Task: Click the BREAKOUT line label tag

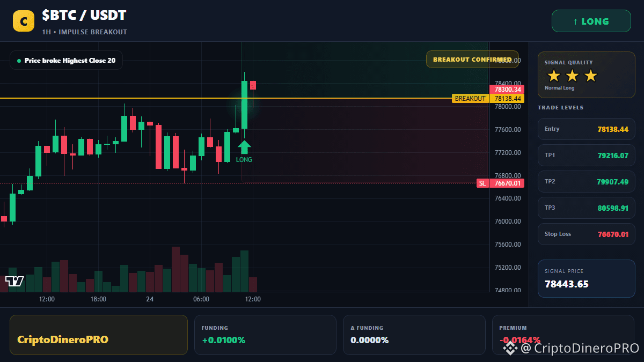Action: (x=470, y=99)
